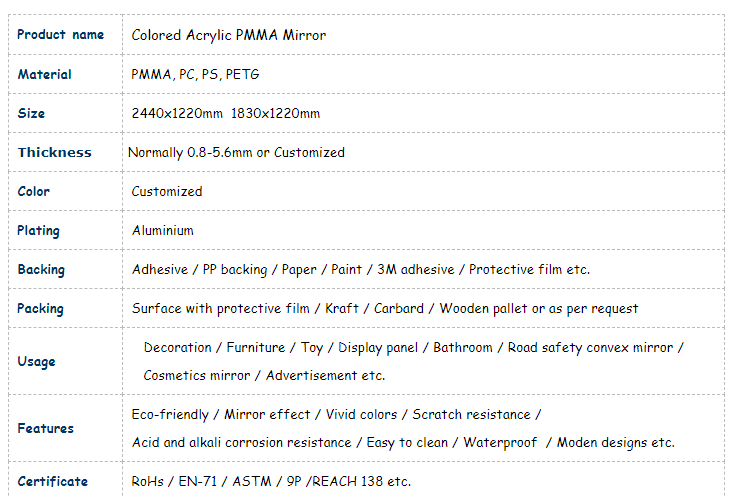Select the Thickness row label
This screenshot has width=739, height=497.
pos(54,152)
